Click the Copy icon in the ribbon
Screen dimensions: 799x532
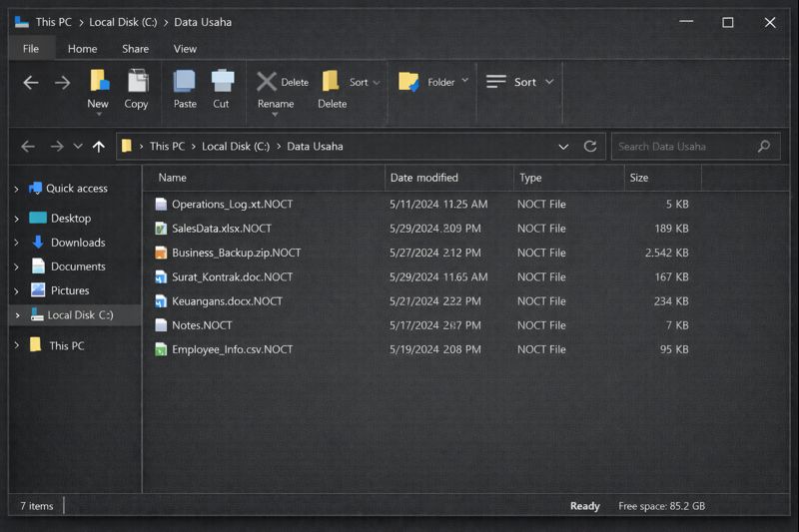coord(137,82)
